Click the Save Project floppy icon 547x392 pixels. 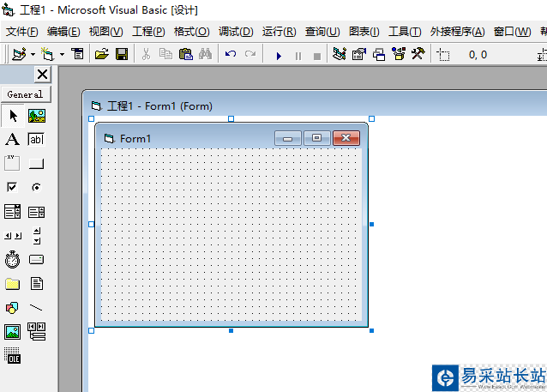[122, 54]
